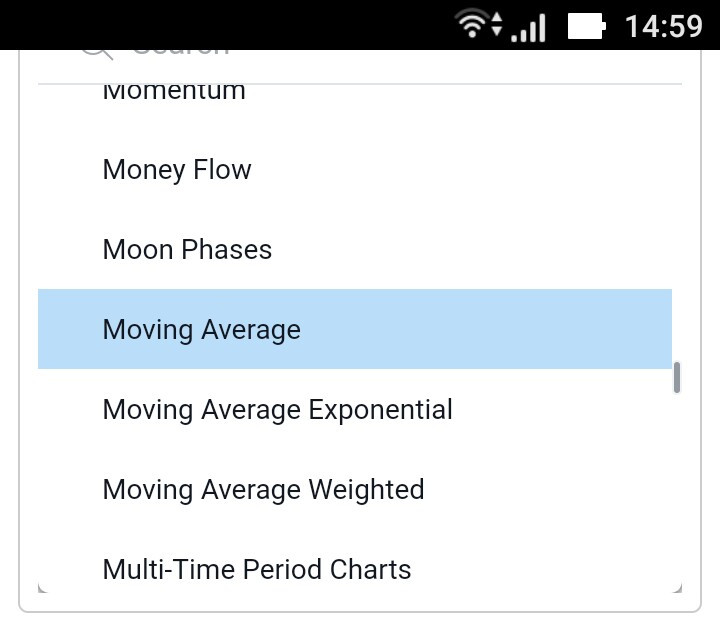Image resolution: width=720 pixels, height=639 pixels.
Task: Click the bottom-right corner resize handle
Action: tap(677, 589)
